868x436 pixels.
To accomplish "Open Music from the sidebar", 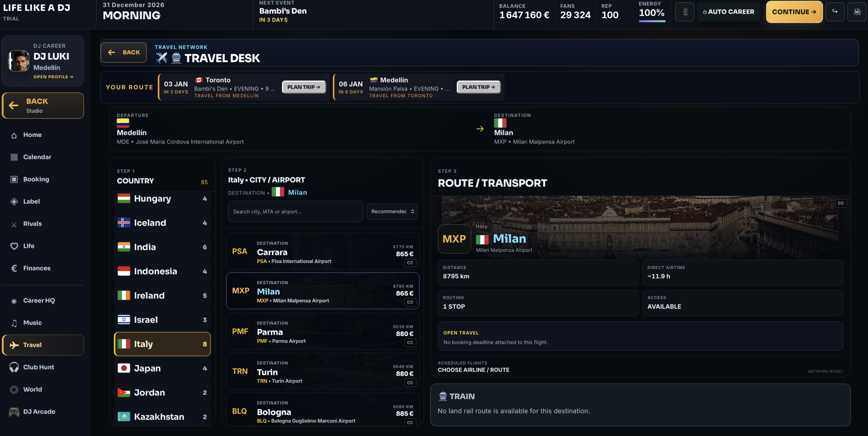I will 43,323.
